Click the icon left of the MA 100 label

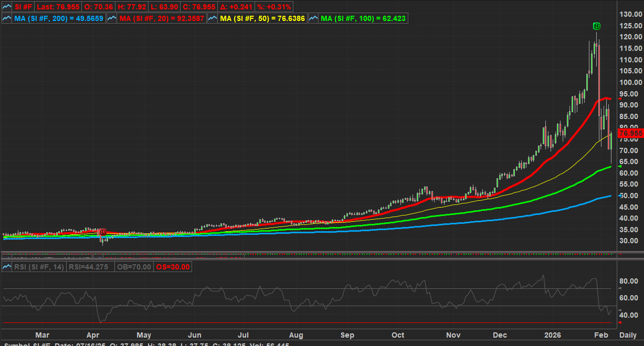[x=313, y=18]
